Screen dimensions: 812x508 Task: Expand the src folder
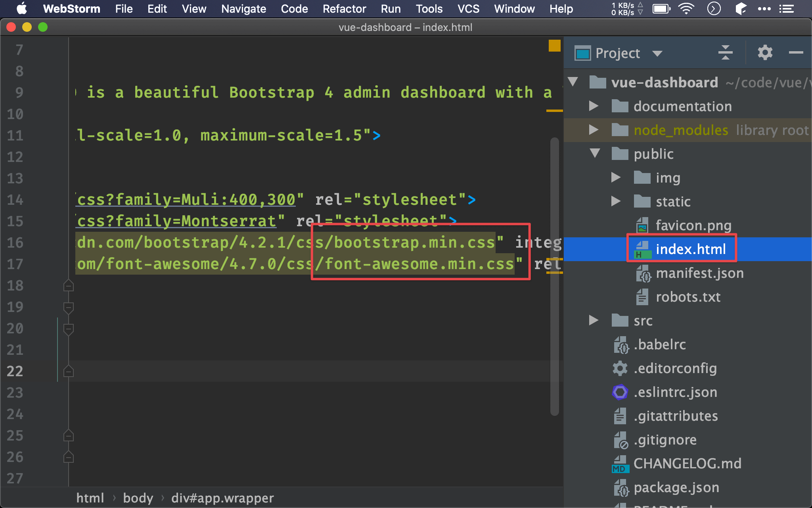594,320
